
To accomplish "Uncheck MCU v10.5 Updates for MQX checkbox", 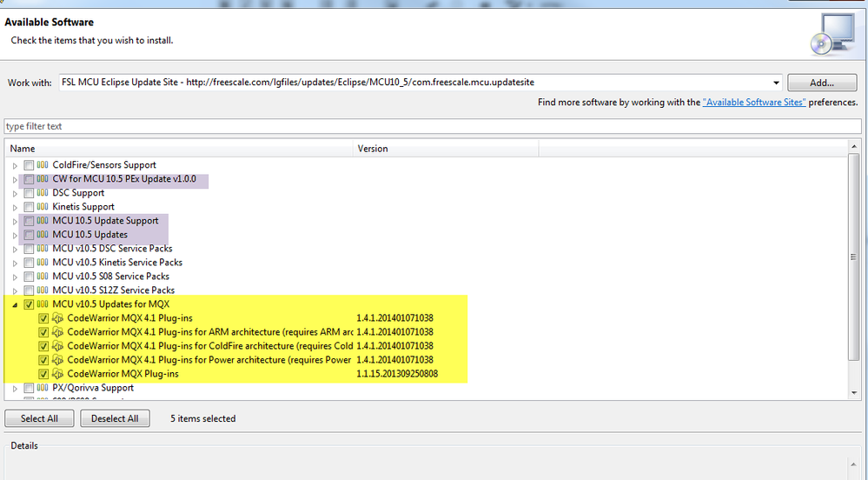I will point(29,304).
